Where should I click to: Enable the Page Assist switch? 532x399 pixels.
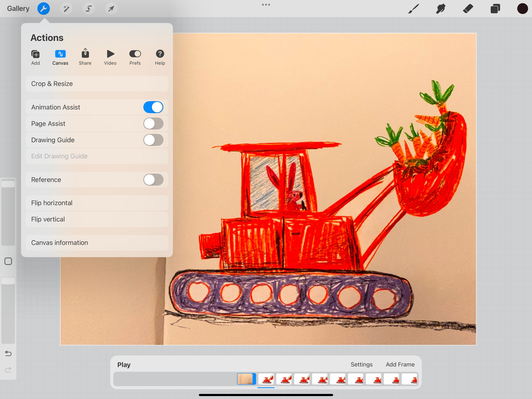pos(153,124)
